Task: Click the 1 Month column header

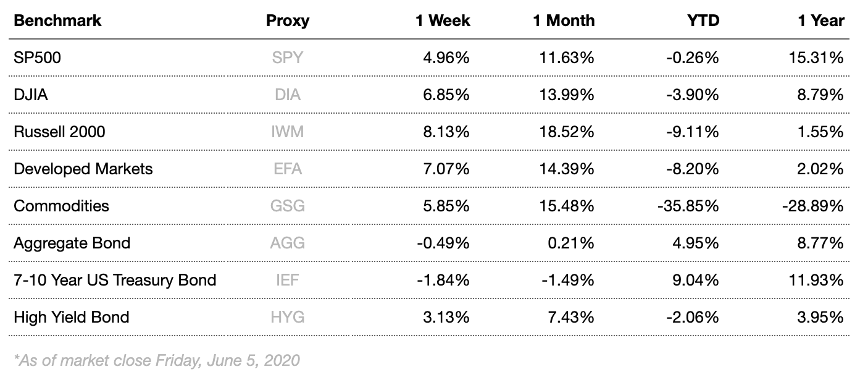Action: tap(564, 20)
